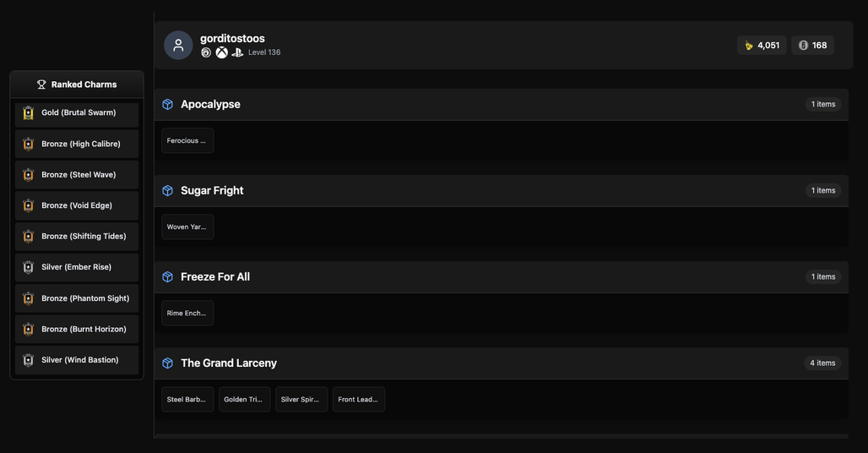Screen dimensions: 868x453
Task: Click the PlayStation platform icon
Action: (237, 52)
